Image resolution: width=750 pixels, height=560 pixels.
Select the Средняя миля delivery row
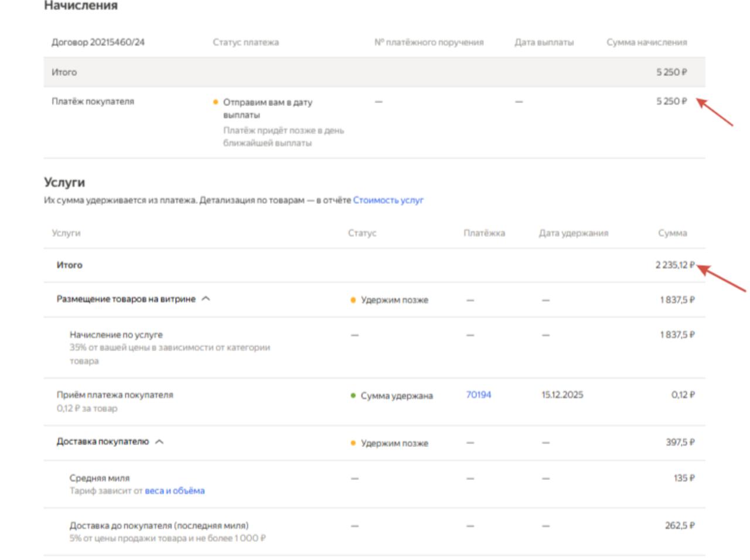tap(100, 478)
